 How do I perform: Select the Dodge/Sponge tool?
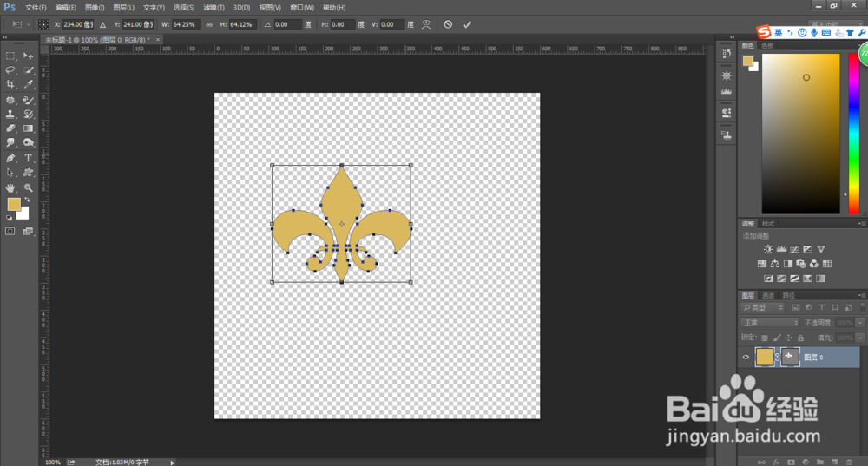tap(29, 143)
